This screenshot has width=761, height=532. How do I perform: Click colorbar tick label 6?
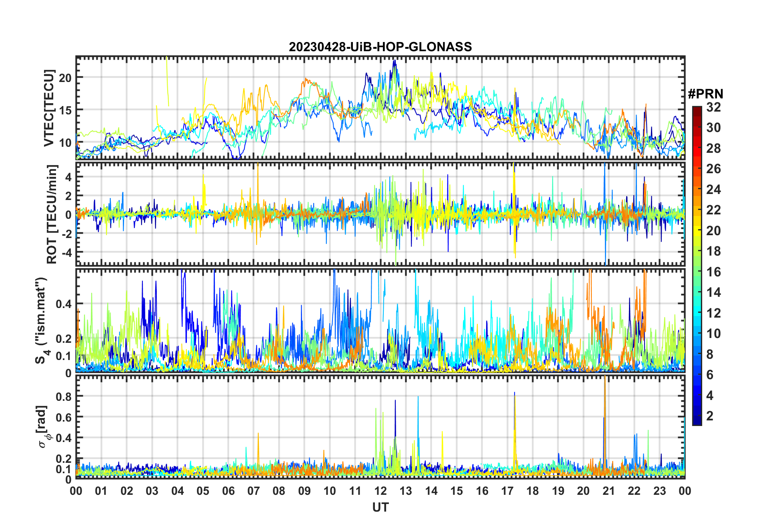(x=710, y=375)
